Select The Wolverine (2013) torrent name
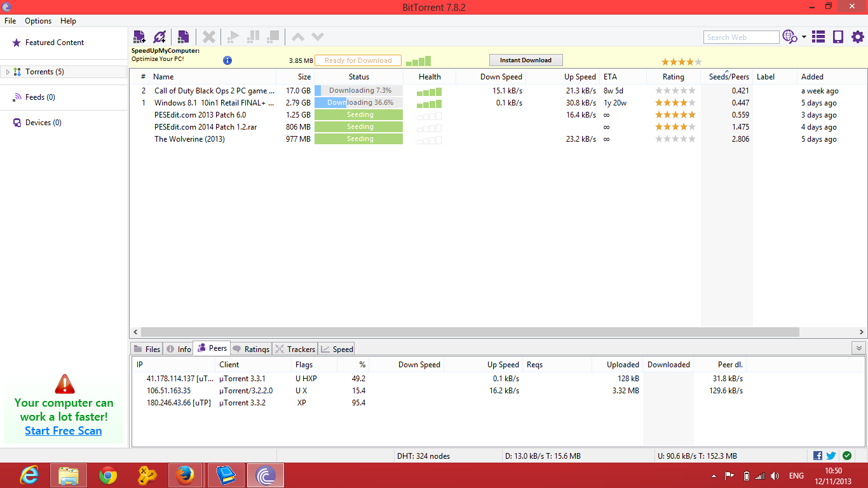This screenshot has height=488, width=868. coord(189,139)
